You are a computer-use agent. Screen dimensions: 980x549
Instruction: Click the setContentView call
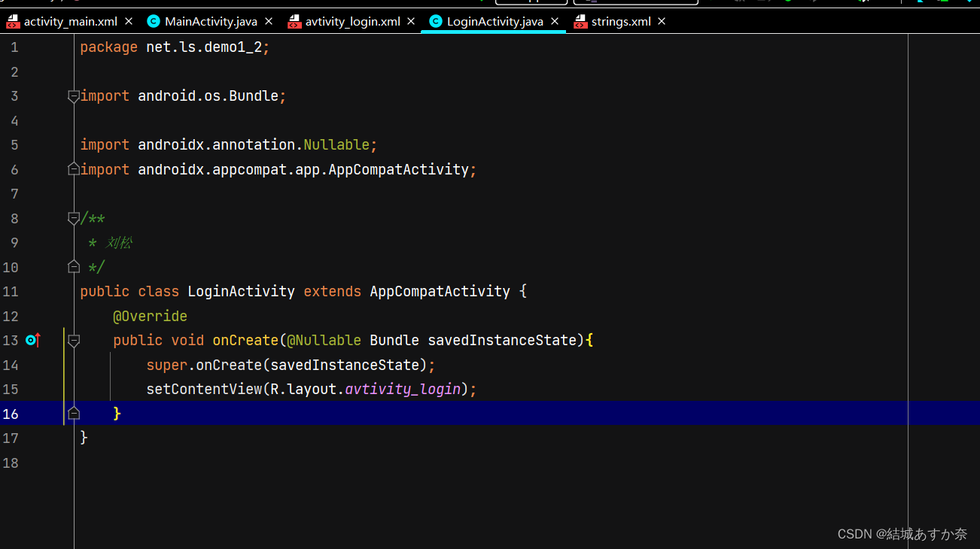(x=204, y=389)
